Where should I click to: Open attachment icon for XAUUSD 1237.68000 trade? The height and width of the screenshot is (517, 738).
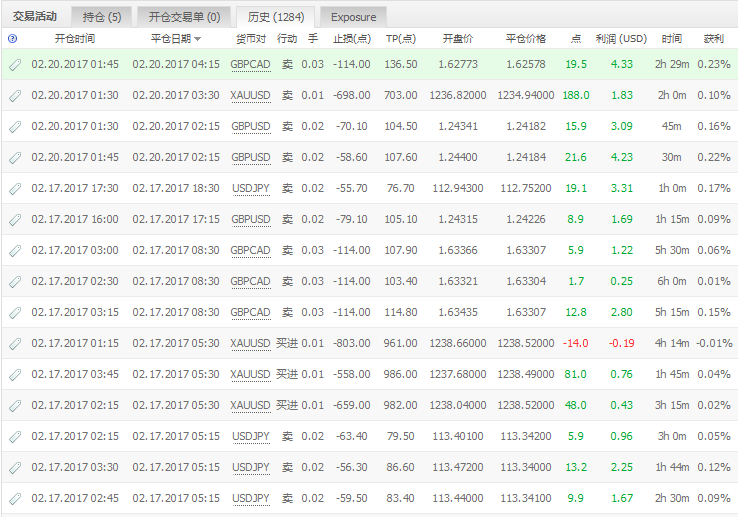[15, 375]
